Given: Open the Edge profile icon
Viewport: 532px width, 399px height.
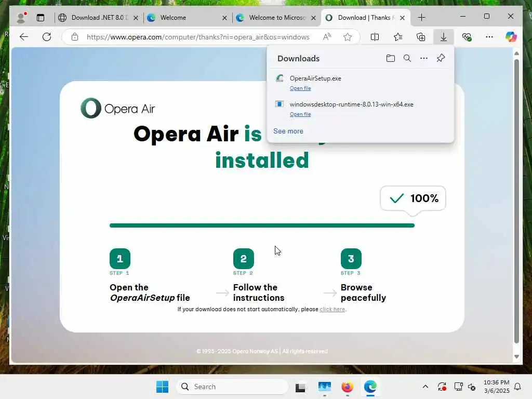Looking at the screenshot, I should pyautogui.click(x=22, y=18).
